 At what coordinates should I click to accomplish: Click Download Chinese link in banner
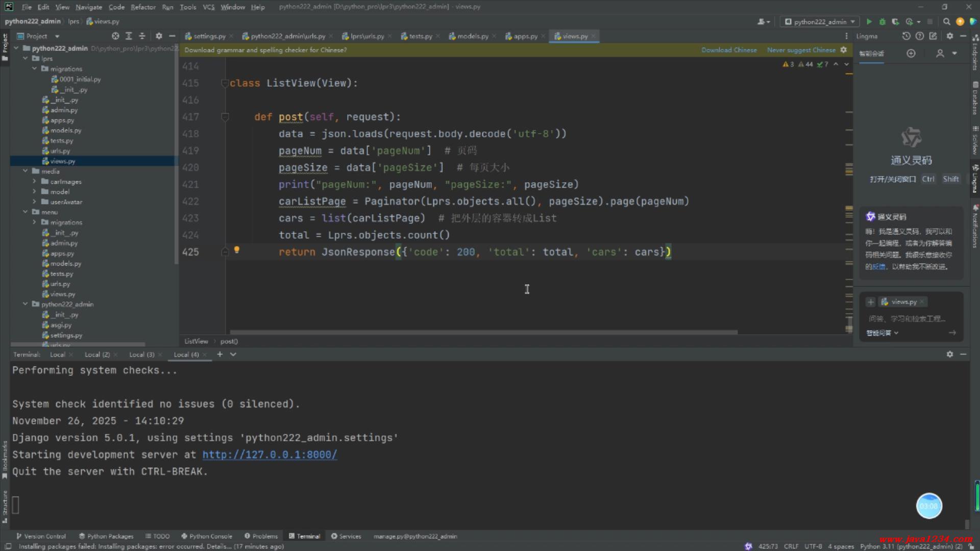[729, 50]
